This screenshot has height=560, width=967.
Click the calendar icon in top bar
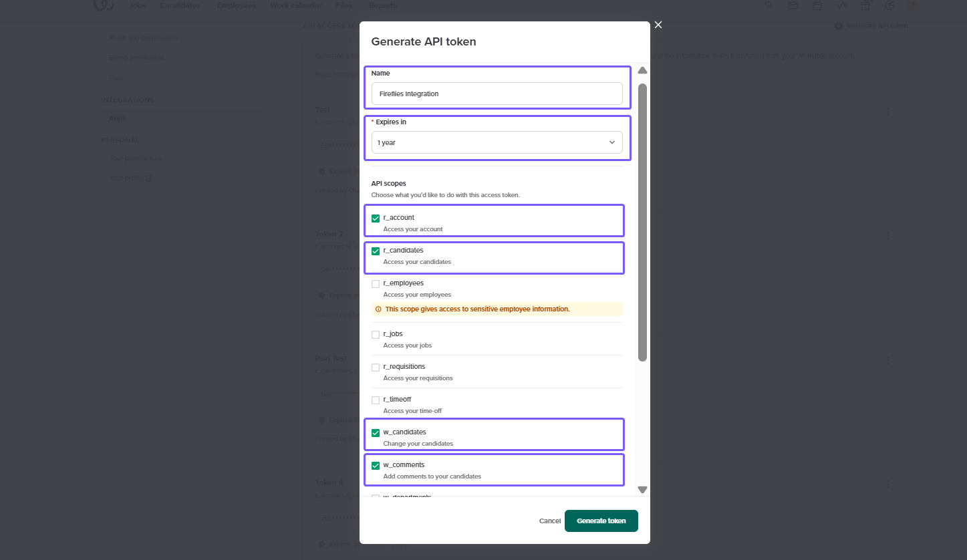(817, 5)
